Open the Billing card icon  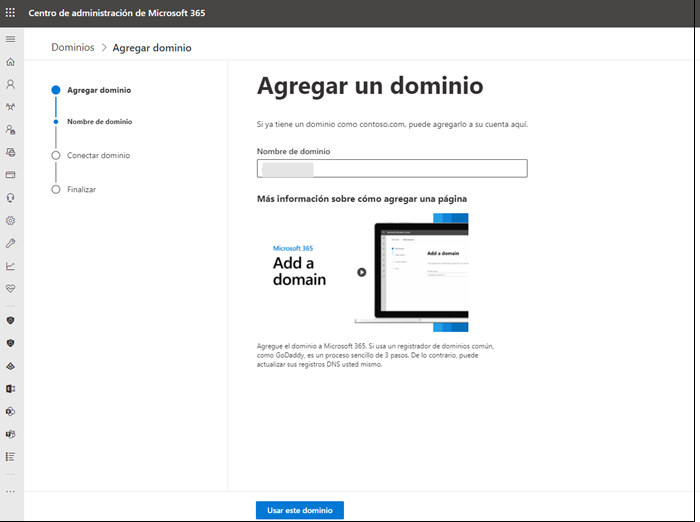pyautogui.click(x=10, y=175)
